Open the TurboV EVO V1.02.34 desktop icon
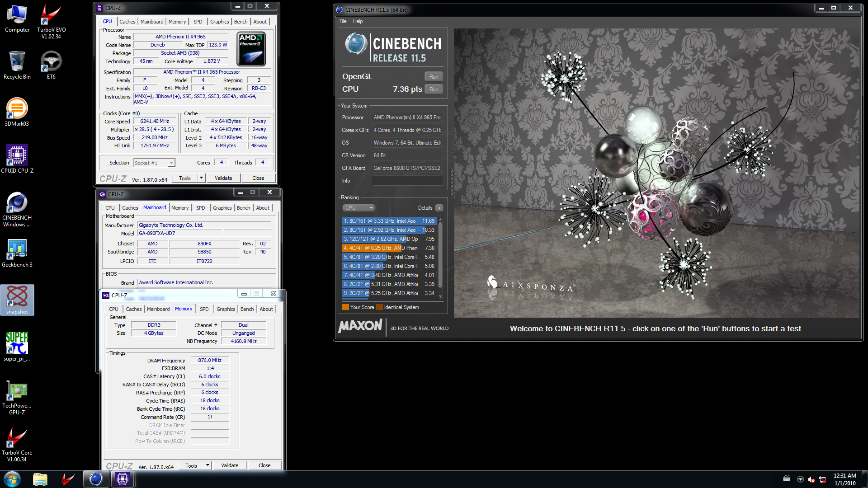Viewport: 868px width, 488px height. pyautogui.click(x=51, y=21)
